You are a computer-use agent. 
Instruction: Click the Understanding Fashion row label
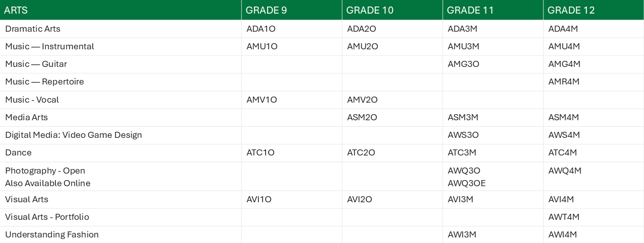coord(52,234)
